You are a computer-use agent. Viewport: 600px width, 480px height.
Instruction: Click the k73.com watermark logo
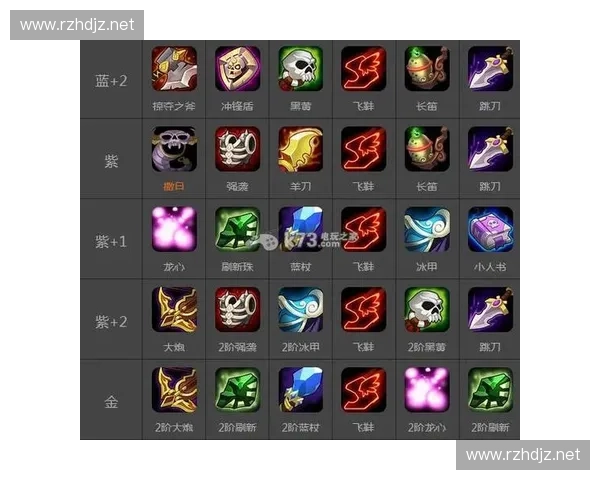tap(302, 240)
